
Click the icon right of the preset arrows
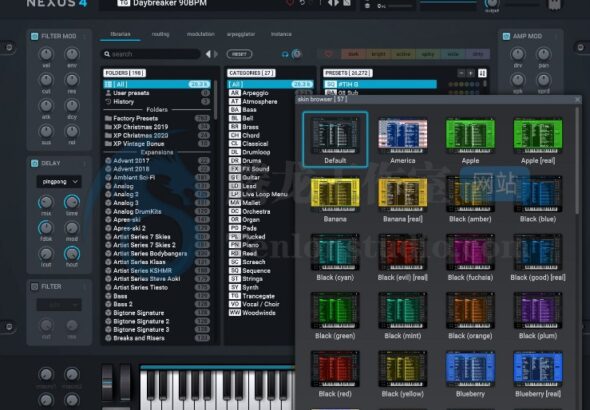pos(347,3)
